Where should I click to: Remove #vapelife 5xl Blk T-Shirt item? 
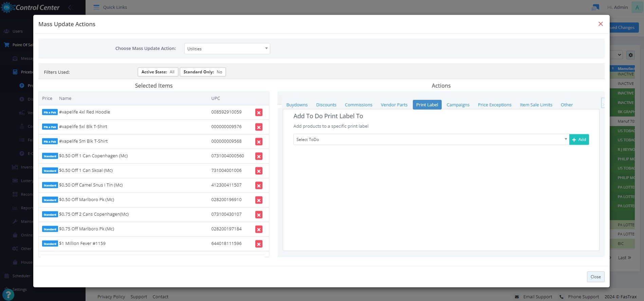point(259,127)
